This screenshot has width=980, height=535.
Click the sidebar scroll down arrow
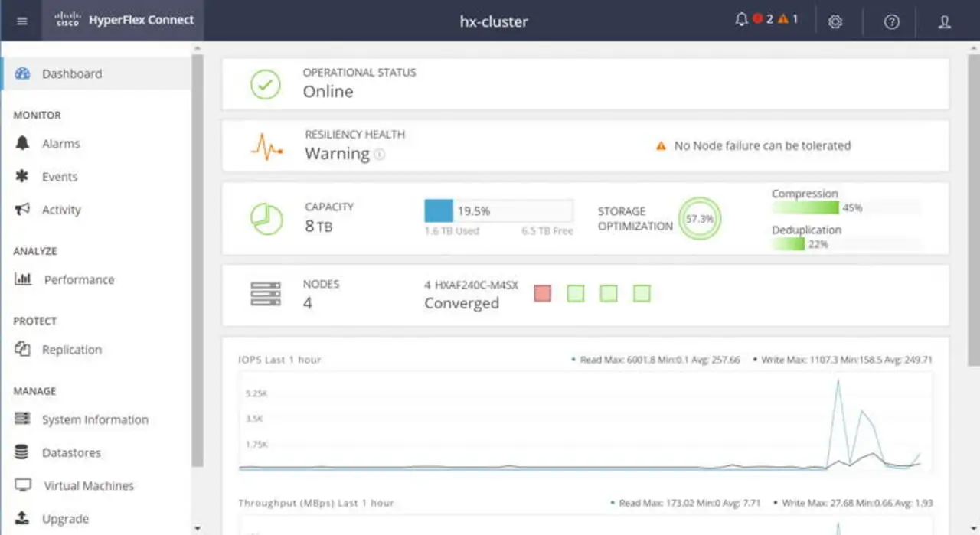click(x=198, y=528)
